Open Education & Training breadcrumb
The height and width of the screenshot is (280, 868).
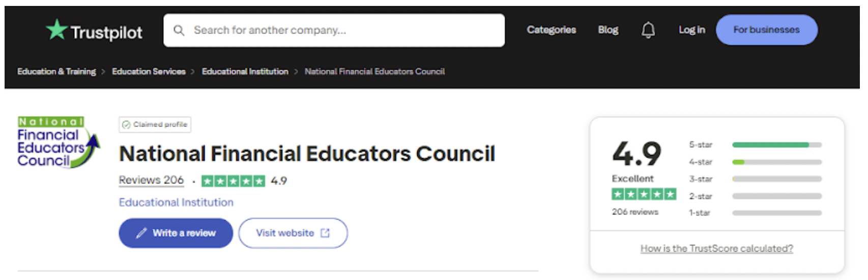tap(56, 72)
